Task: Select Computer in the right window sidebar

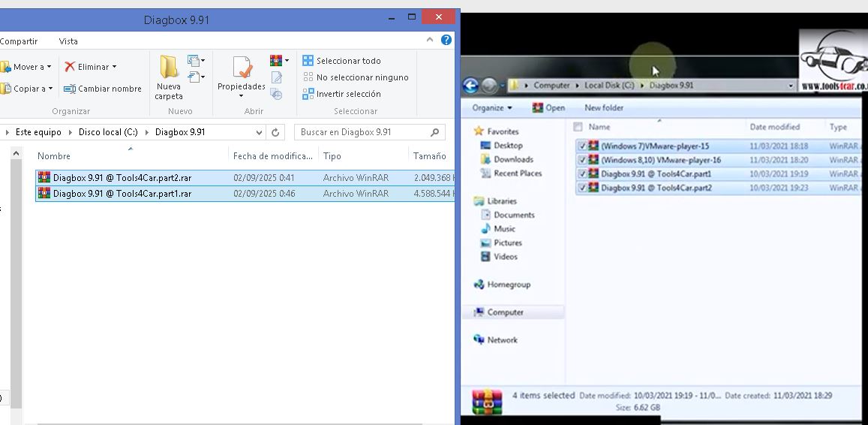Action: 498,312
